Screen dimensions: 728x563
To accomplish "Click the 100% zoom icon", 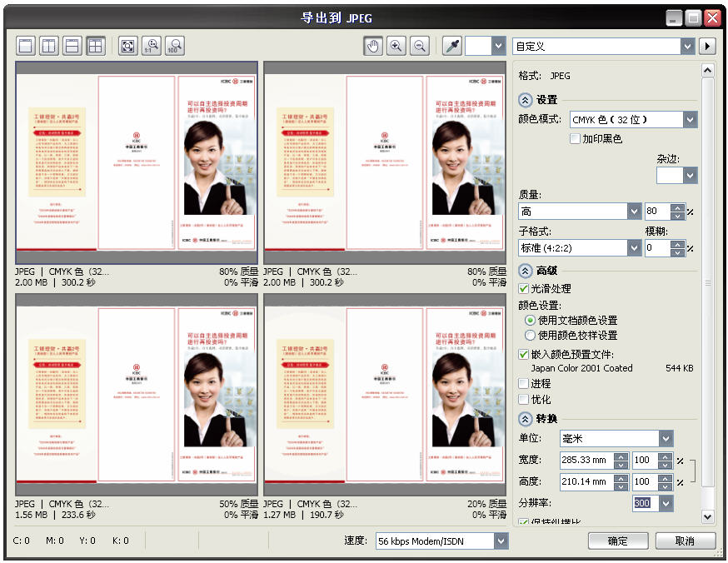I will (174, 46).
